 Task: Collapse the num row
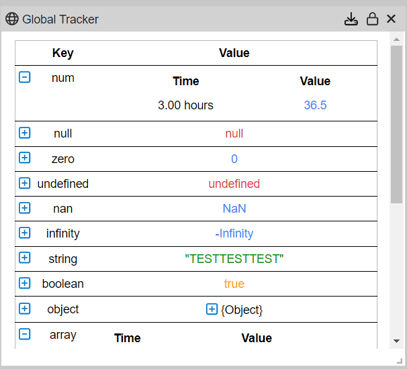click(x=25, y=77)
